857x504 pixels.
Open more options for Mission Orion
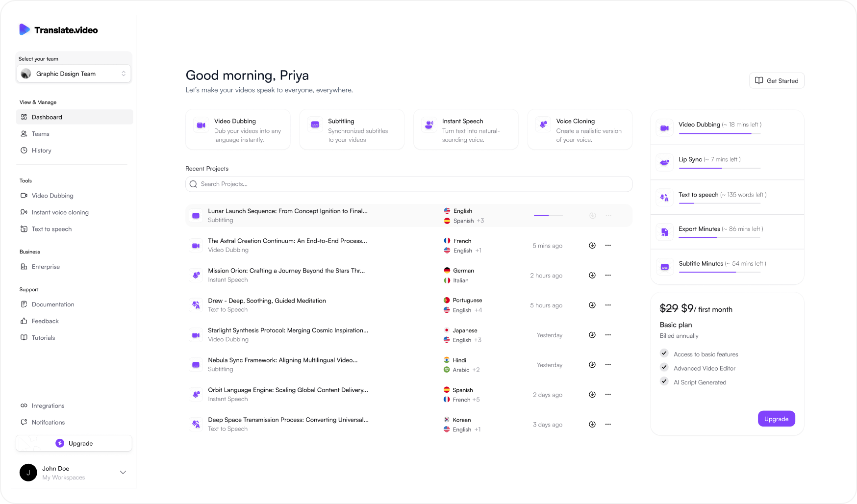pyautogui.click(x=608, y=276)
